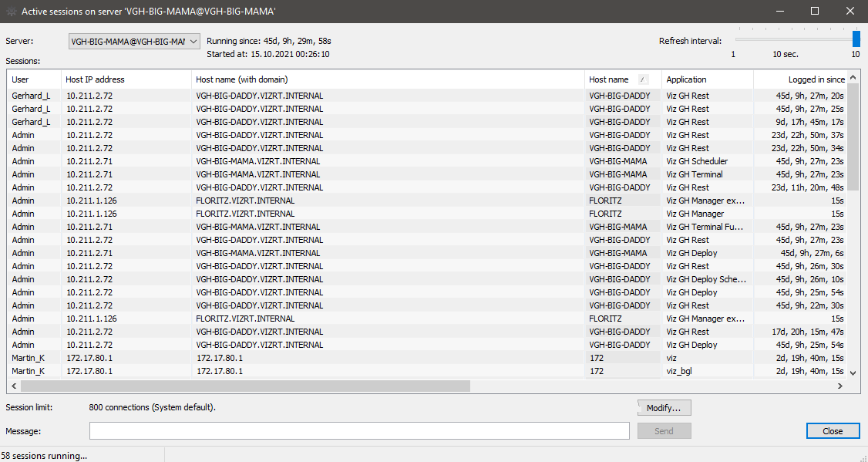This screenshot has width=868, height=462.
Task: Focus the Message input field
Action: pyautogui.click(x=359, y=431)
